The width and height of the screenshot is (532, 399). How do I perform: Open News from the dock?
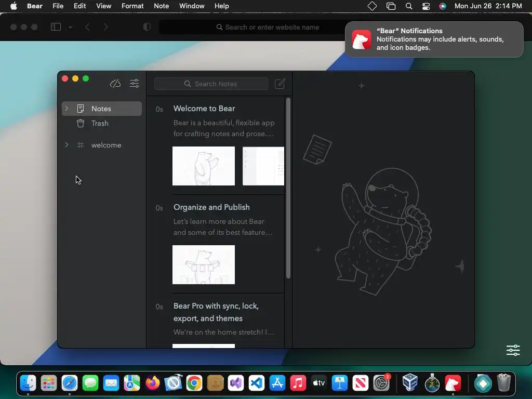[x=361, y=383]
